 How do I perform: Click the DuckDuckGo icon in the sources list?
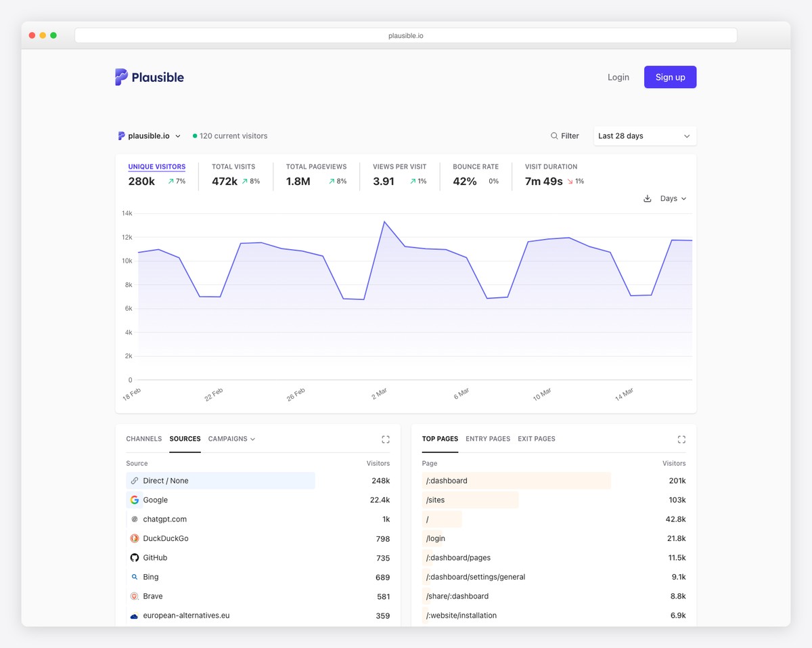coord(134,538)
